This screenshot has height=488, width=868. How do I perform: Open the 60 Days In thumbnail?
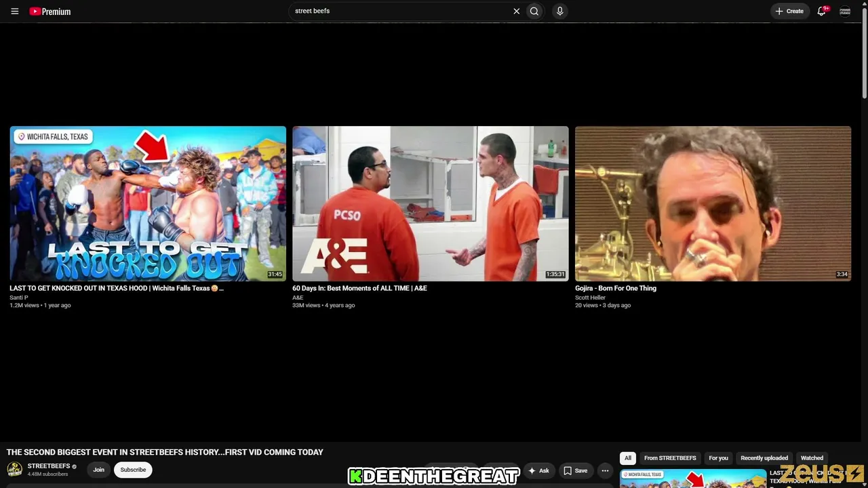pyautogui.click(x=431, y=203)
